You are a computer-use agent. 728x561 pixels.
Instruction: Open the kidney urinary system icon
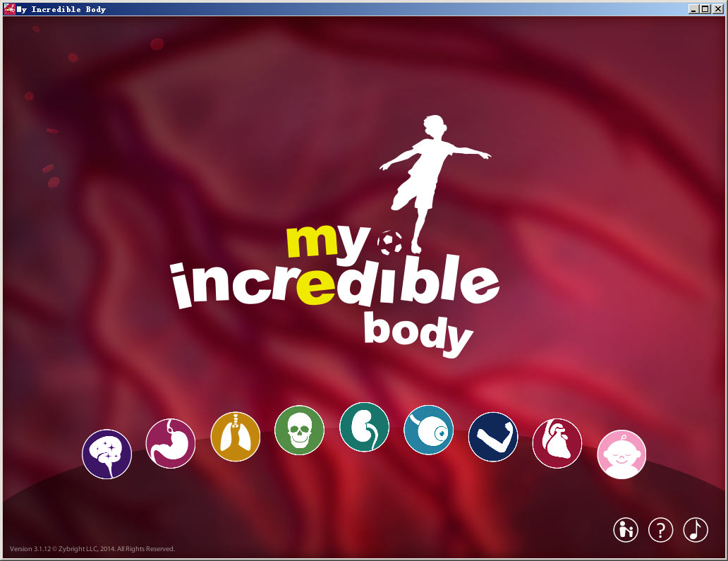[x=365, y=427]
